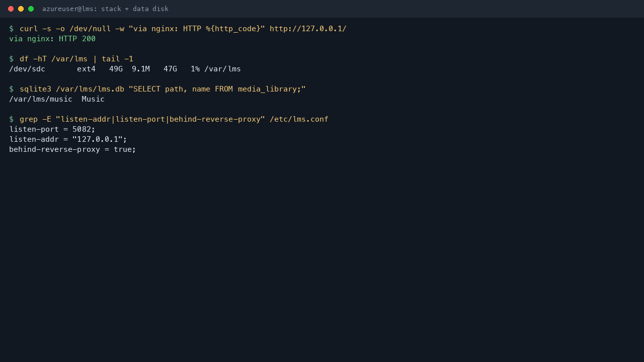Viewport: 644px width, 362px height.
Task: Click the '49G' size value
Action: click(x=116, y=69)
